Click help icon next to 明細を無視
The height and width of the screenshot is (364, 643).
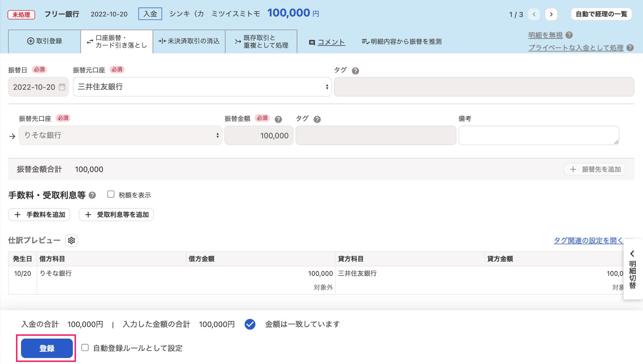569,35
